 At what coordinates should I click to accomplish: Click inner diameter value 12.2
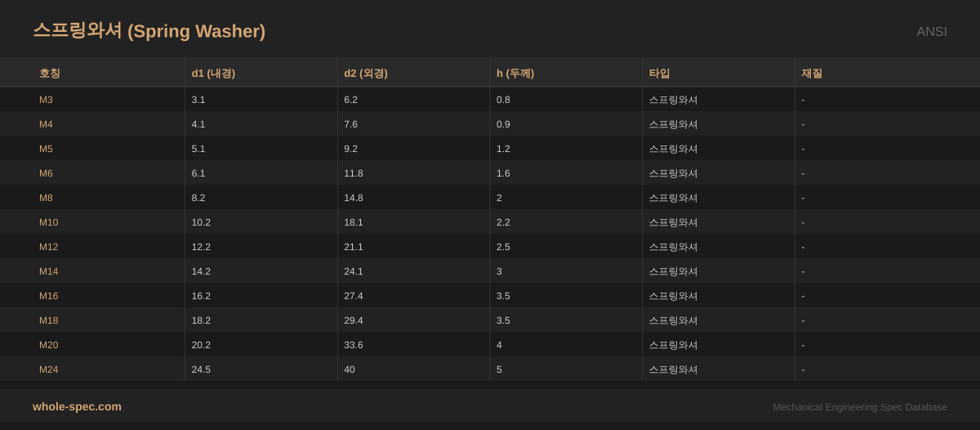tap(201, 247)
